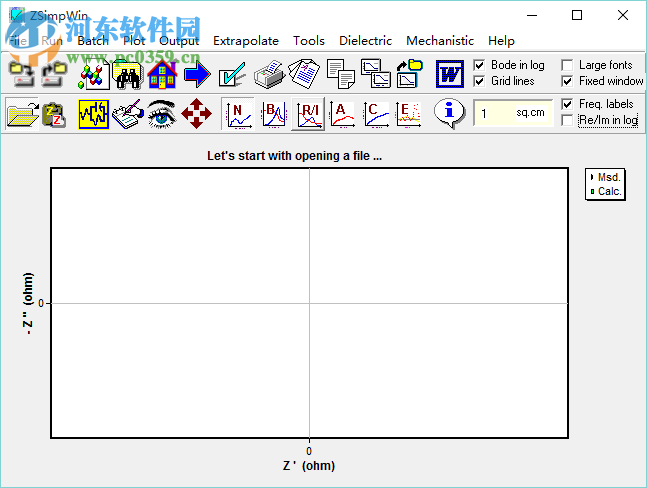Click the house home icon
Image resolution: width=647 pixels, height=488 pixels.
[x=162, y=75]
